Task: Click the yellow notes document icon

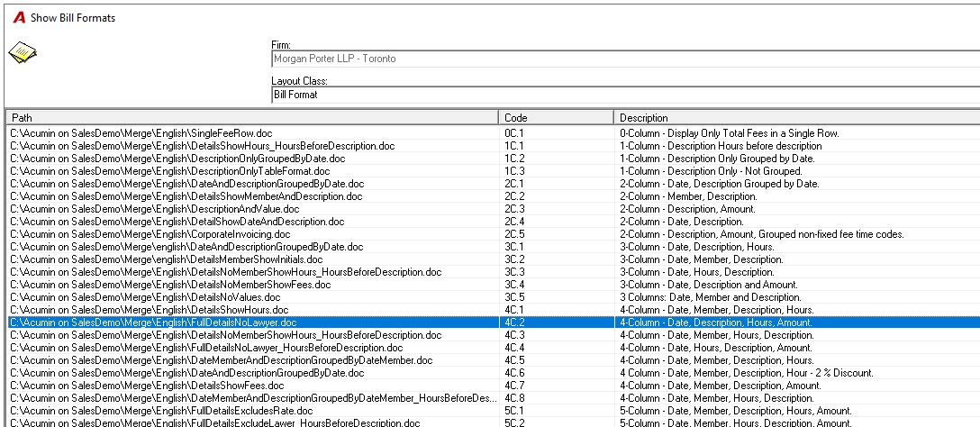Action: [23, 53]
